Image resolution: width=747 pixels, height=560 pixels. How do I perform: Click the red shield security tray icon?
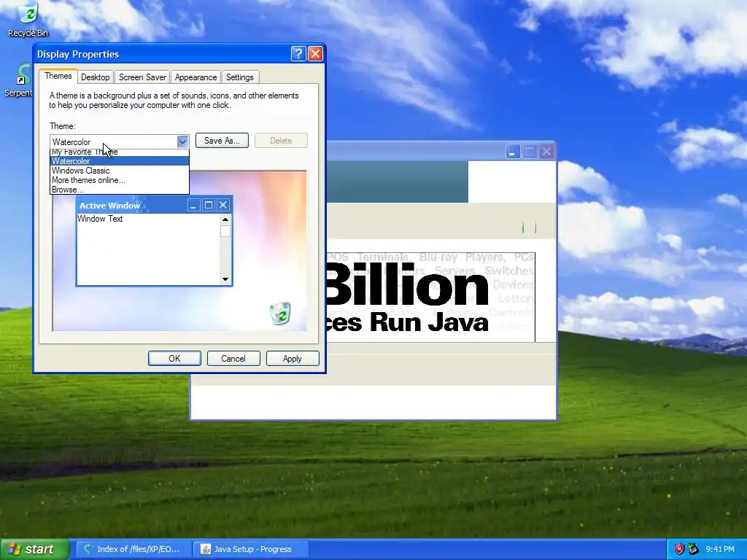(679, 549)
